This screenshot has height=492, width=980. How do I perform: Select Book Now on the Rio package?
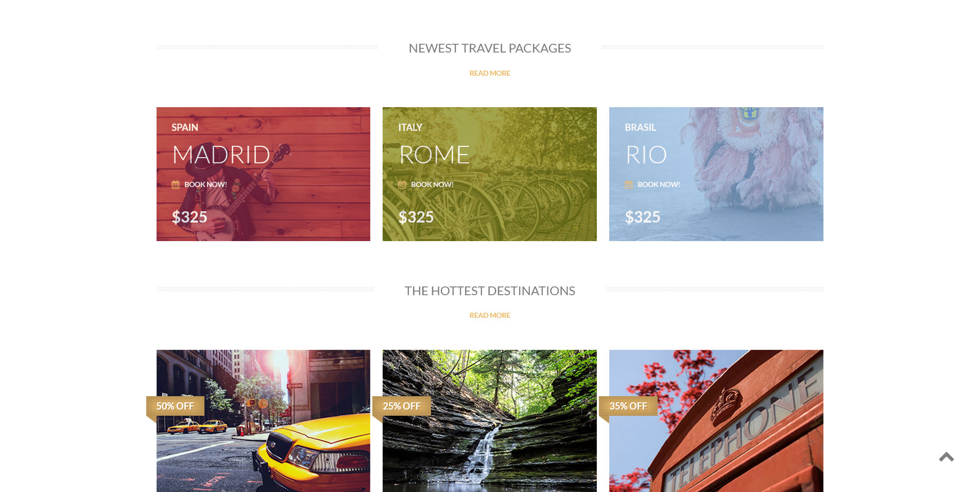click(x=659, y=184)
